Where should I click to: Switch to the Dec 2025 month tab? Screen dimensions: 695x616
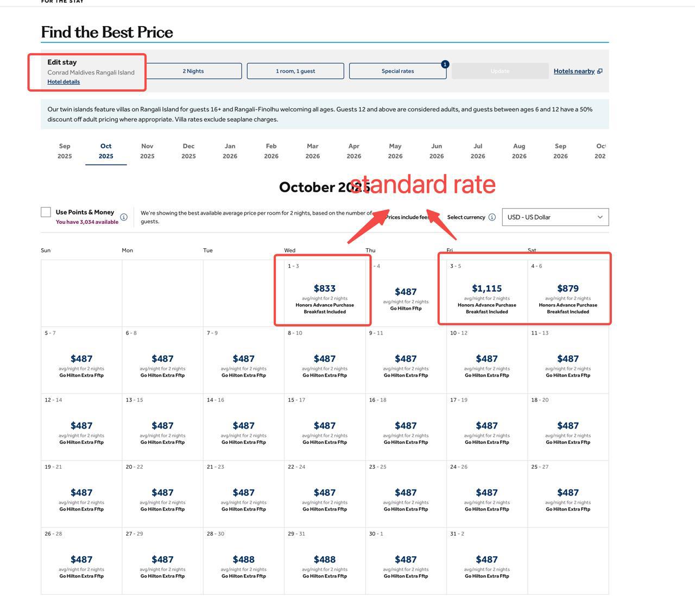pos(188,151)
